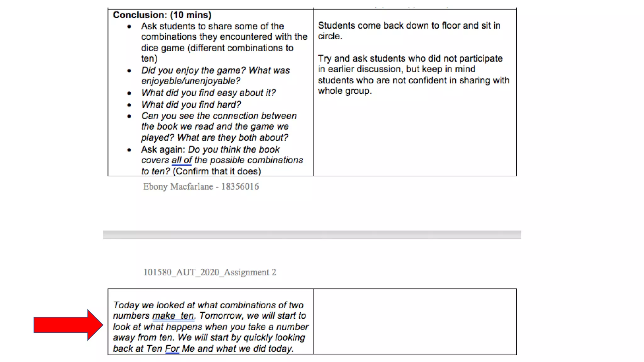Click the underlined 'all of' text

(182, 160)
